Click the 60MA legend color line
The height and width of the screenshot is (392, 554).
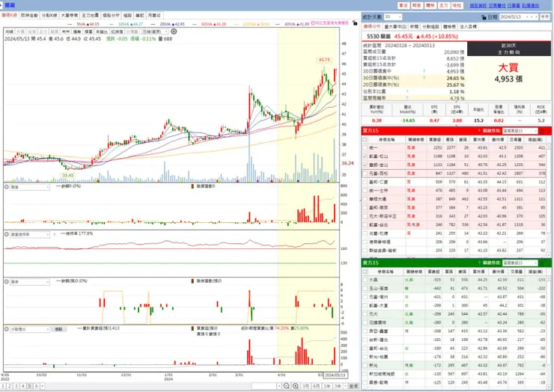pyautogui.click(x=195, y=24)
